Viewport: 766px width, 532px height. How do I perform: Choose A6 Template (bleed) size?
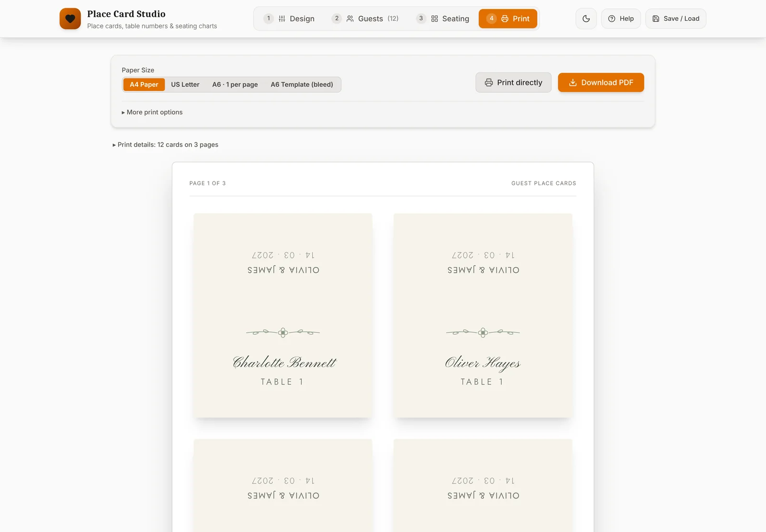pyautogui.click(x=302, y=84)
